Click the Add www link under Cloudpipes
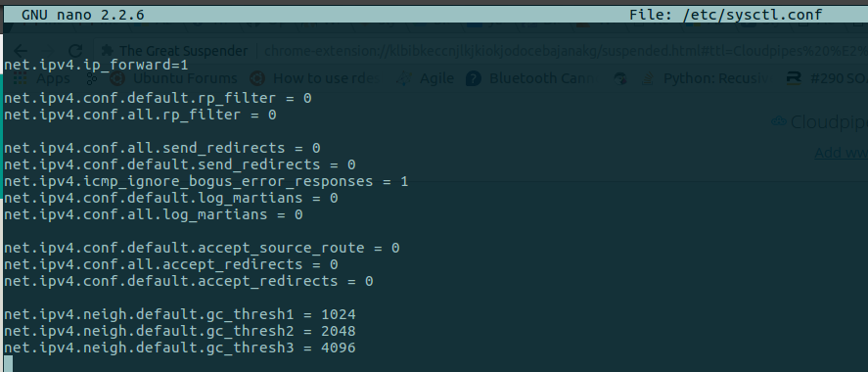This screenshot has height=372, width=868. [x=841, y=153]
